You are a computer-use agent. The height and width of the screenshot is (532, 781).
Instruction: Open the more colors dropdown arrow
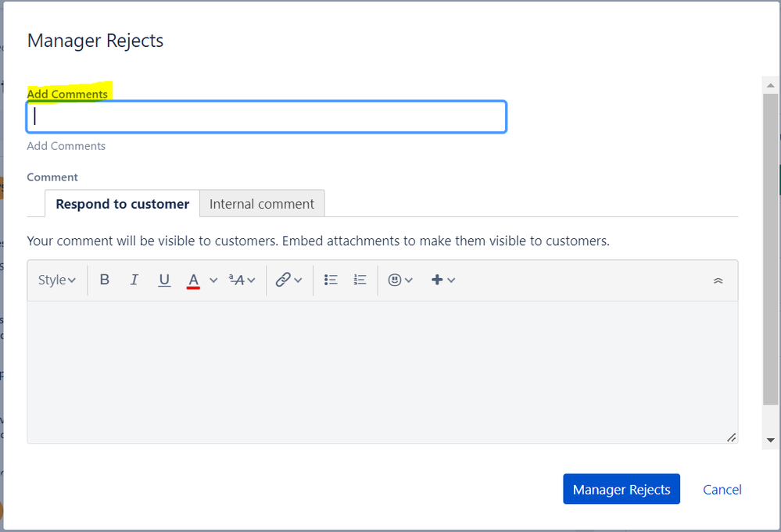(213, 280)
